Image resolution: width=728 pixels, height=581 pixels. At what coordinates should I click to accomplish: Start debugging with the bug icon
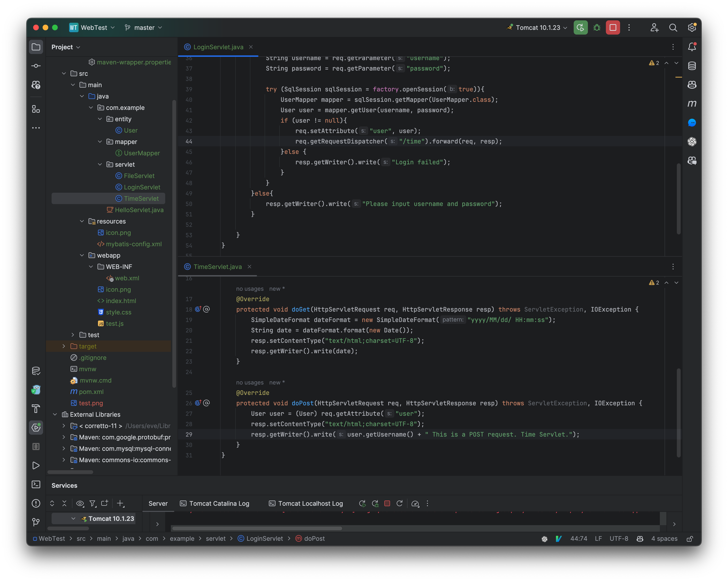(x=597, y=27)
